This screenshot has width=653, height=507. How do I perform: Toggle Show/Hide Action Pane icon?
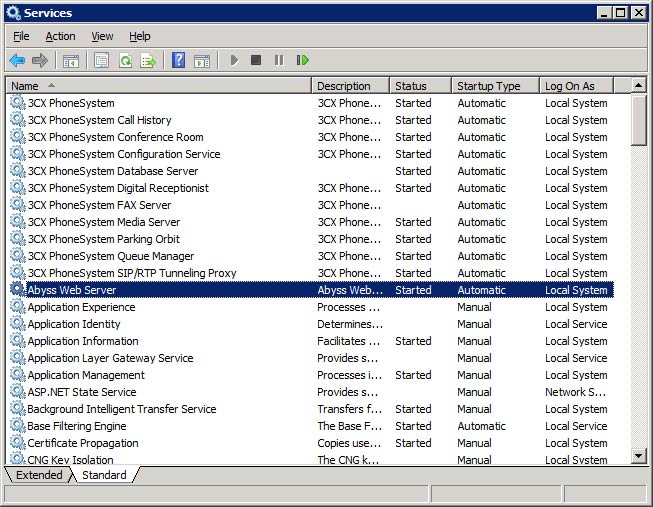point(202,61)
